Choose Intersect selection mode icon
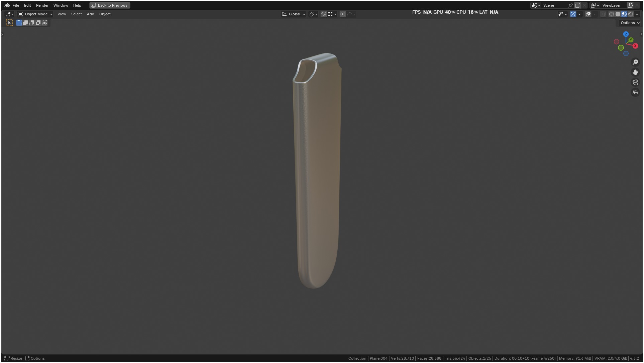This screenshot has width=644, height=363. coord(44,23)
